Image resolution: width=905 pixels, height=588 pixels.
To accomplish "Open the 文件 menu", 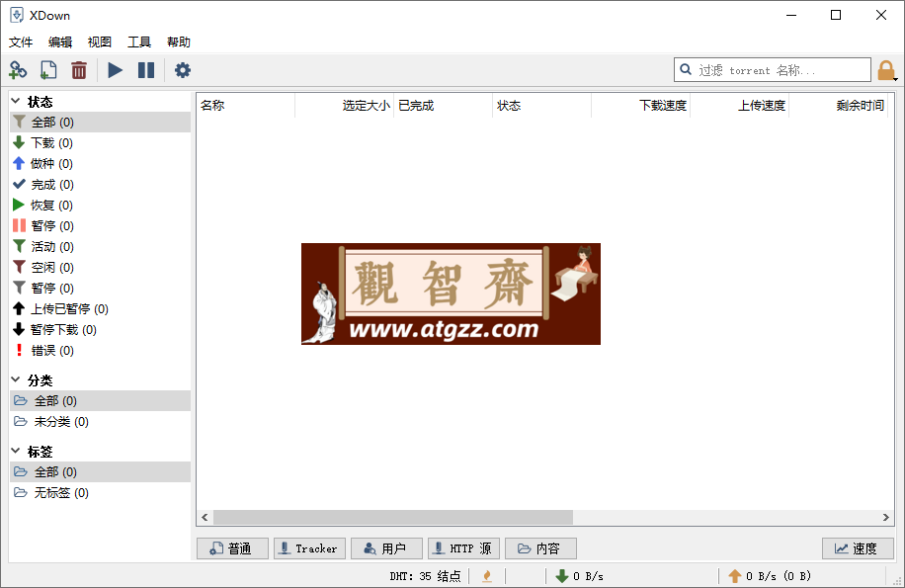I will point(21,42).
